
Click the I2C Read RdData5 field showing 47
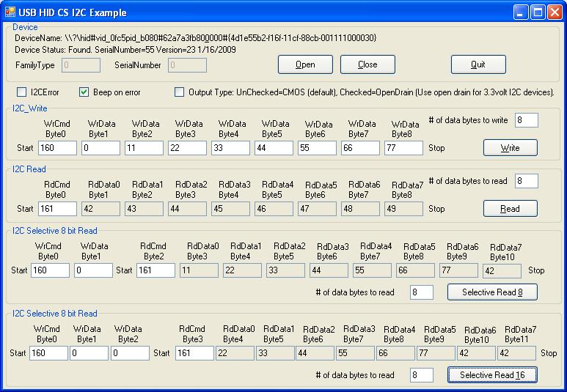pos(317,209)
